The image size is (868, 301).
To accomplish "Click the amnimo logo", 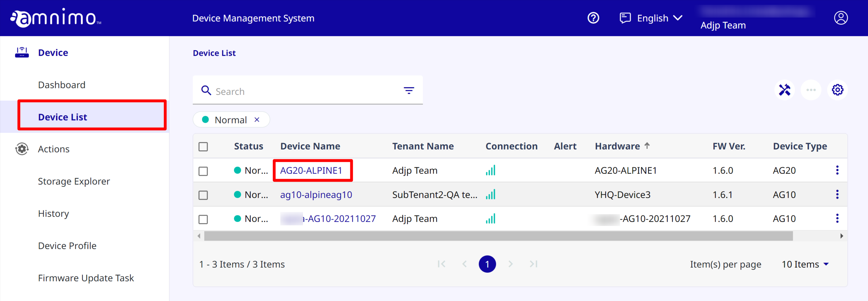I will (56, 18).
